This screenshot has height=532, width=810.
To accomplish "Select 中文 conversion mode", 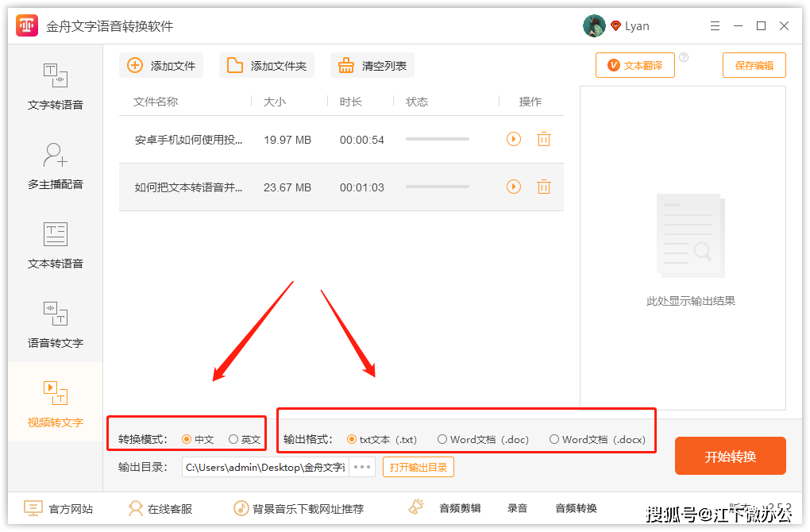I will click(x=198, y=440).
